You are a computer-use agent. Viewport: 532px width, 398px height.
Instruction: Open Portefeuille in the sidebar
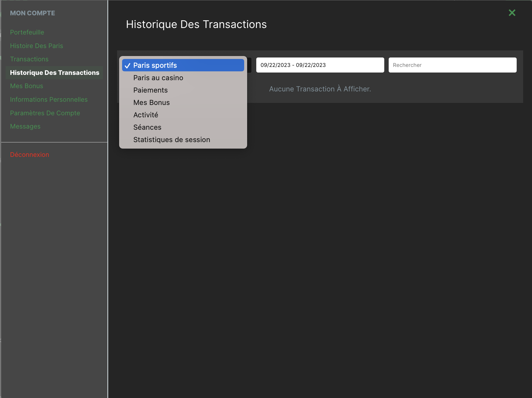27,32
